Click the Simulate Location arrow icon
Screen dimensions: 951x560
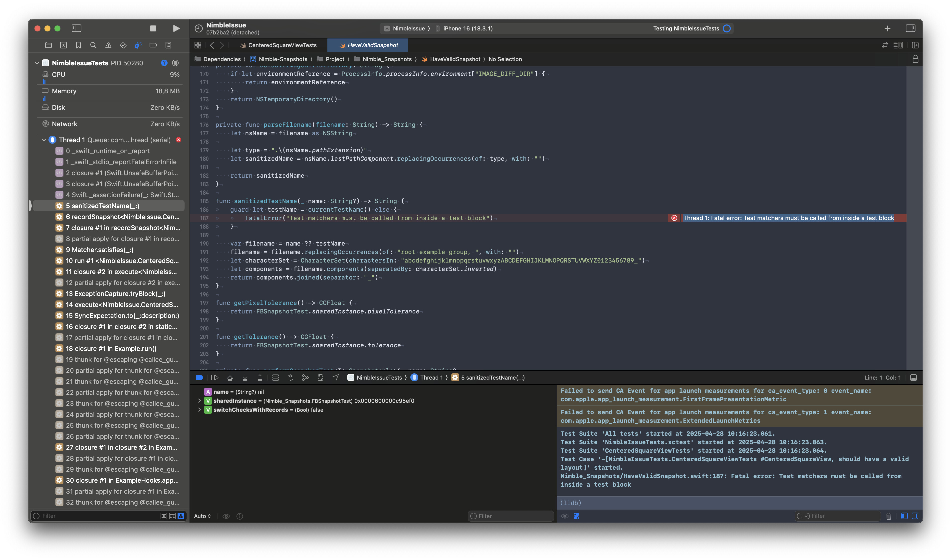[335, 378]
